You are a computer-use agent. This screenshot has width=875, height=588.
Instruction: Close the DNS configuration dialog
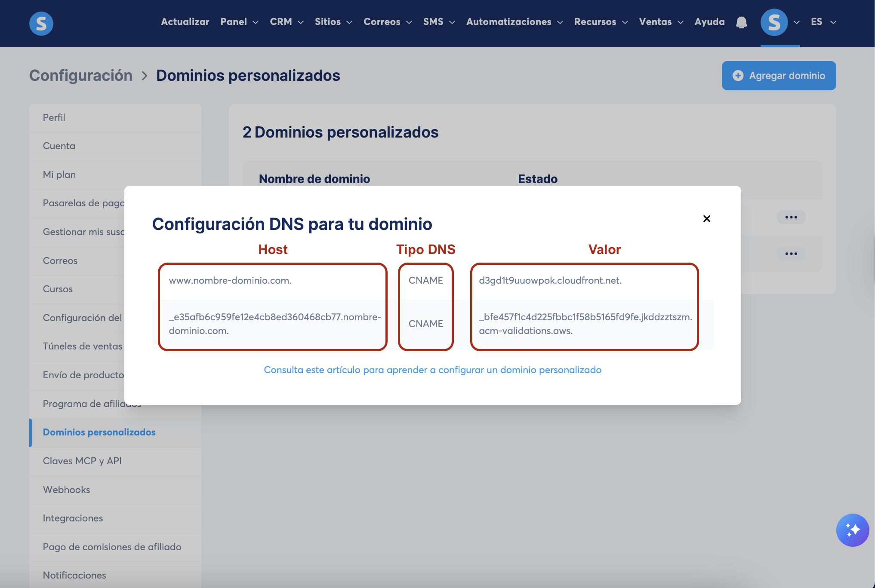(706, 219)
